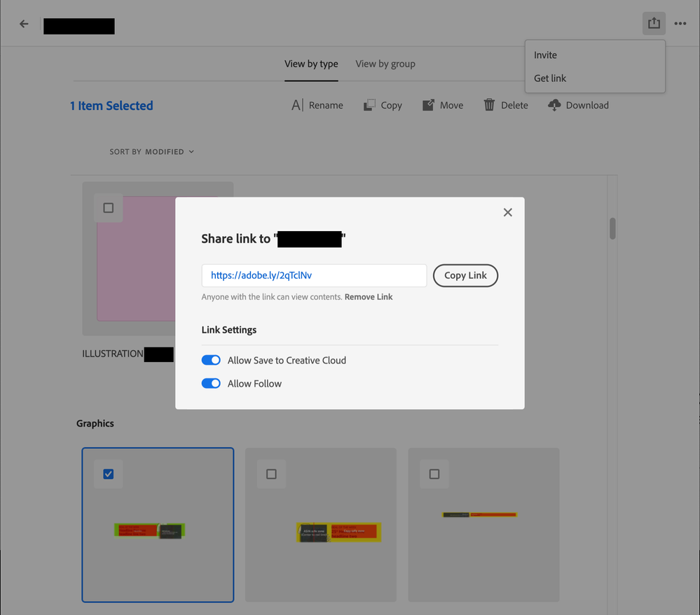This screenshot has width=700, height=615.
Task: Click Remove Link to disable sharing
Action: [x=368, y=296]
